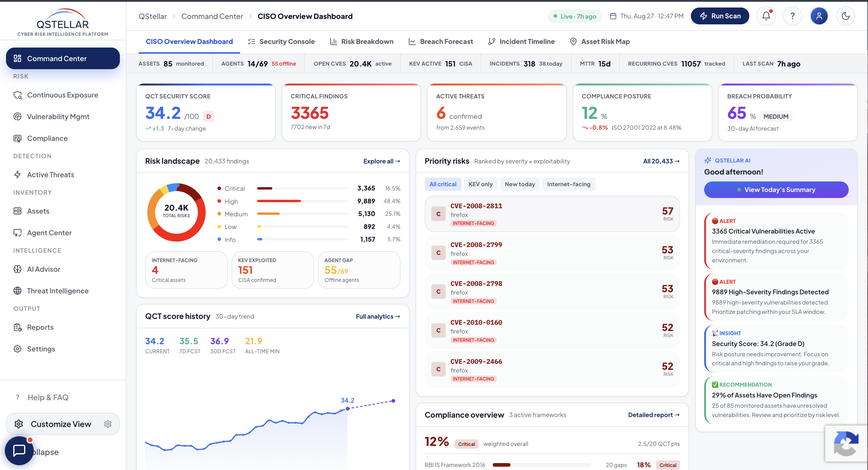
Task: Click the Run Scan button
Action: [720, 16]
